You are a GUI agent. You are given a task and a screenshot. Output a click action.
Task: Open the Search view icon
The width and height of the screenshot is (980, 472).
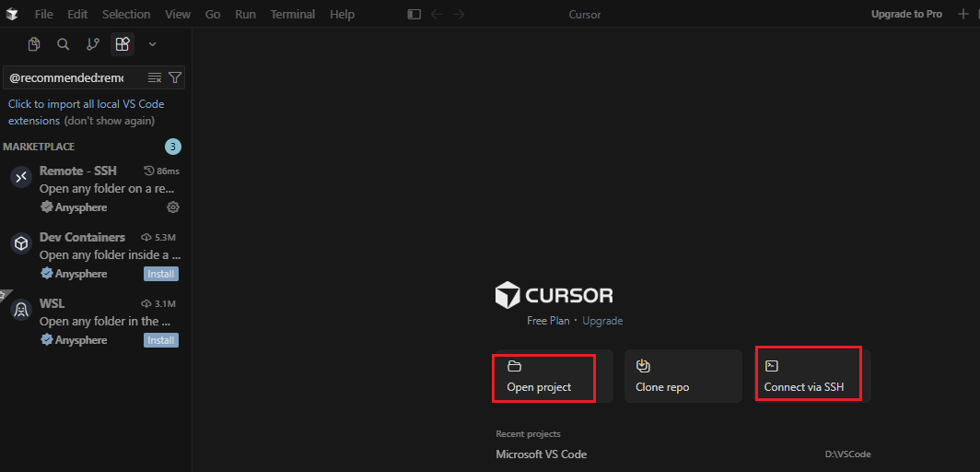(64, 43)
